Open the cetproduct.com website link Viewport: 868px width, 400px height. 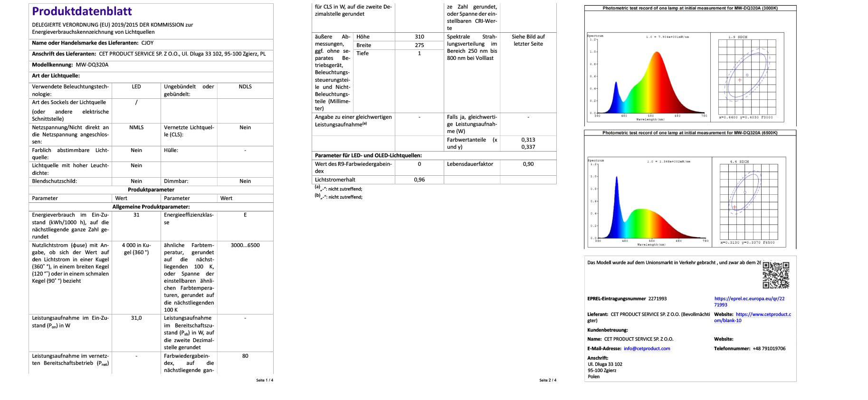point(753,317)
